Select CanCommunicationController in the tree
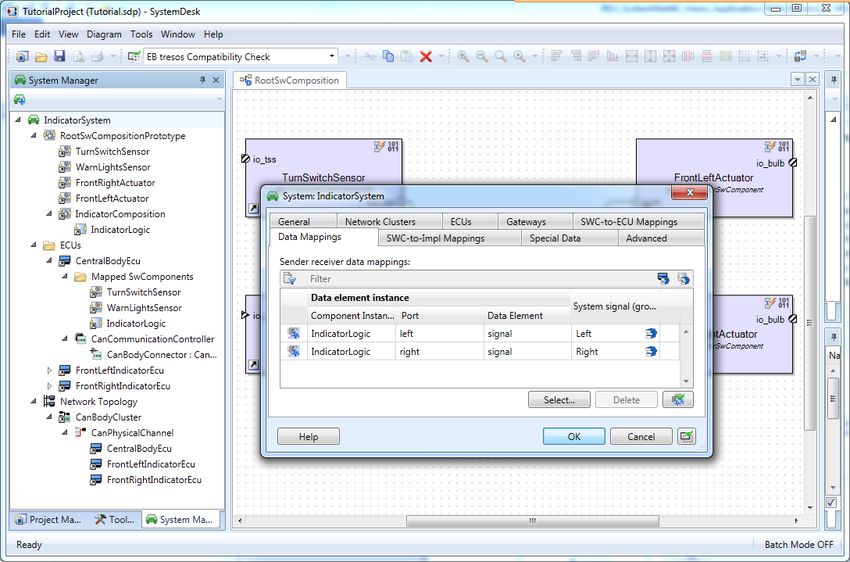 point(152,339)
